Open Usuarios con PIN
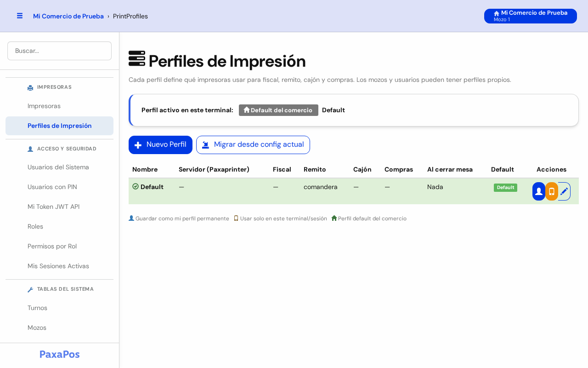588x368 pixels. click(60, 187)
